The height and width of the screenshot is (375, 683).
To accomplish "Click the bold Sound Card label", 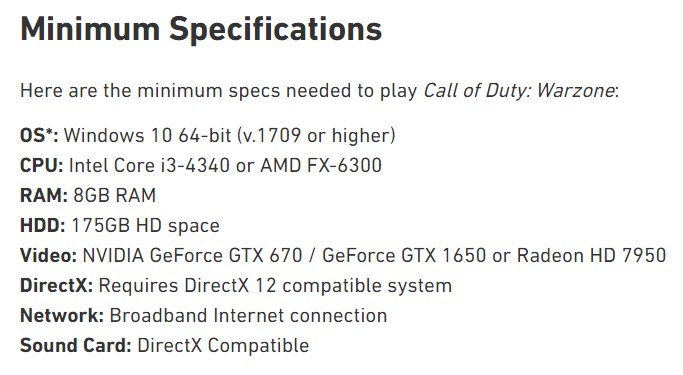I will point(76,346).
